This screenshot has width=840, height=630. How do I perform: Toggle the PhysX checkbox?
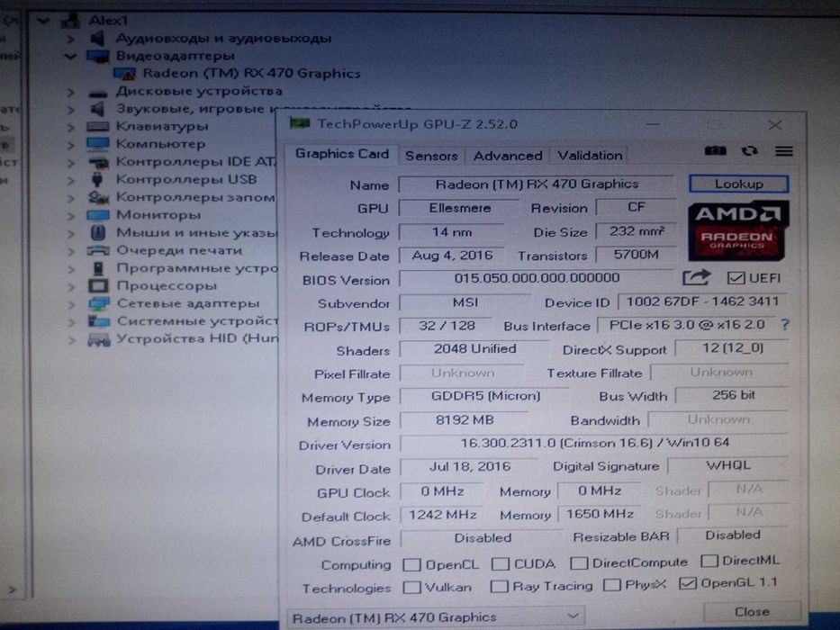[611, 585]
